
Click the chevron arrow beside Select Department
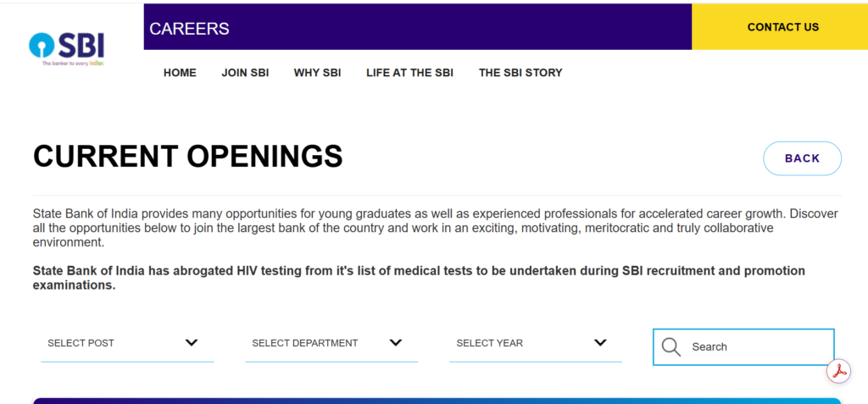point(396,343)
